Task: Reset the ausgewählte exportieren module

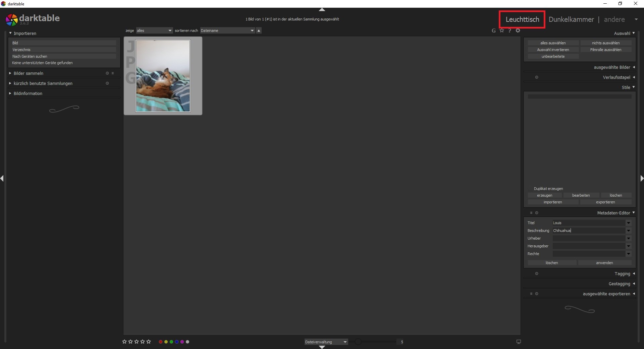Action: tap(537, 294)
